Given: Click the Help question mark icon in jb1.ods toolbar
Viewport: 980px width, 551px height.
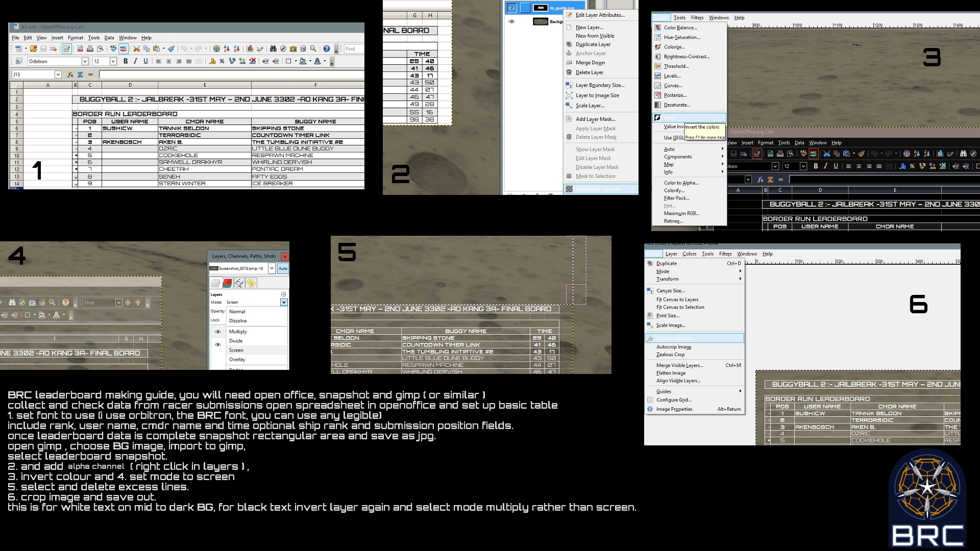Looking at the screenshot, I should coord(327,49).
